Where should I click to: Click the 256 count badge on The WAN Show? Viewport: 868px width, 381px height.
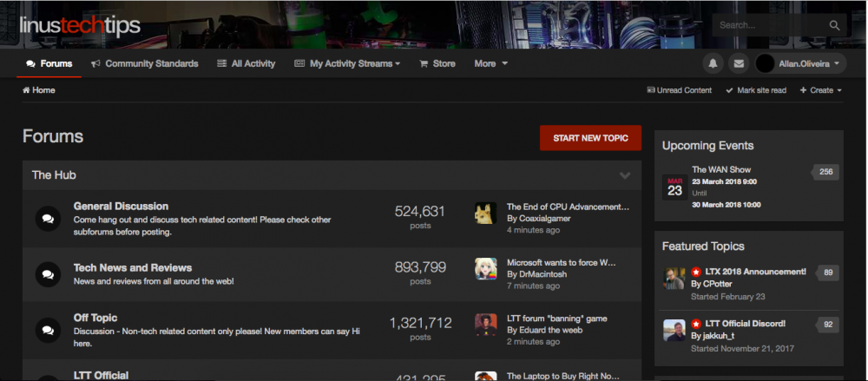click(x=825, y=172)
